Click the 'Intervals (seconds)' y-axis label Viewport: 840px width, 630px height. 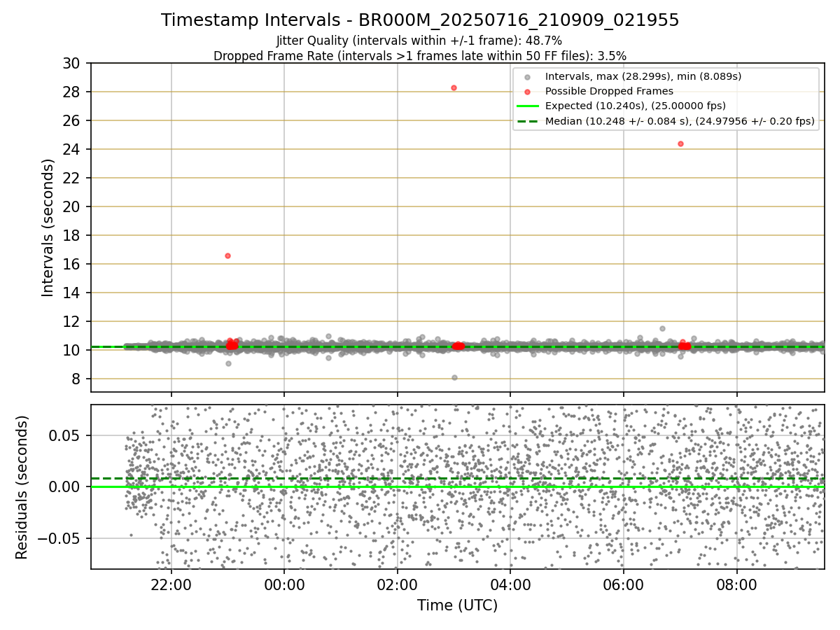coord(48,227)
